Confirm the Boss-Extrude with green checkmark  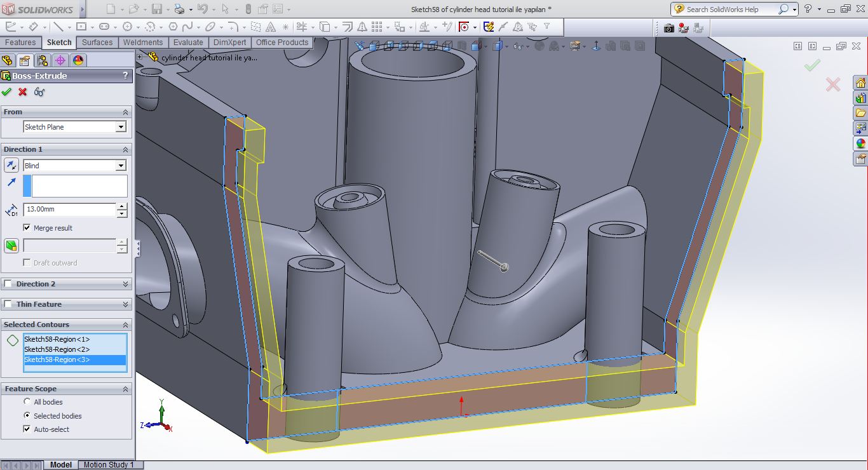tap(7, 92)
